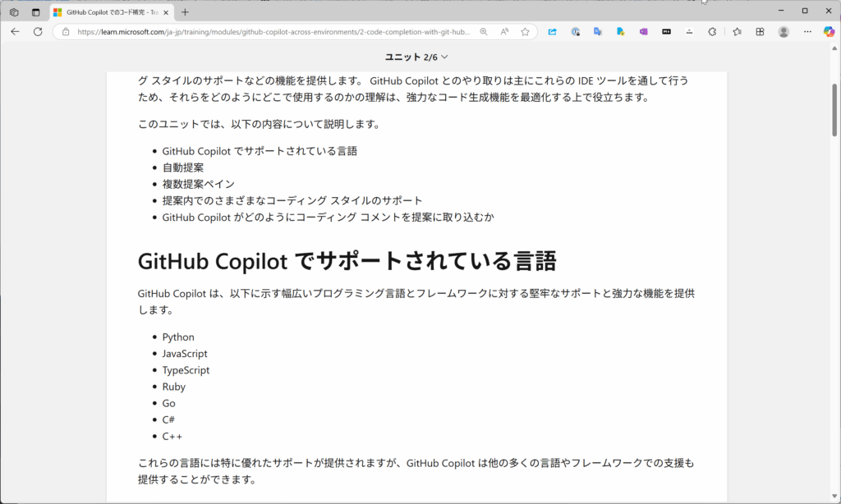Open the workspaces icon in title bar
This screenshot has height=504, width=841.
[14, 11]
